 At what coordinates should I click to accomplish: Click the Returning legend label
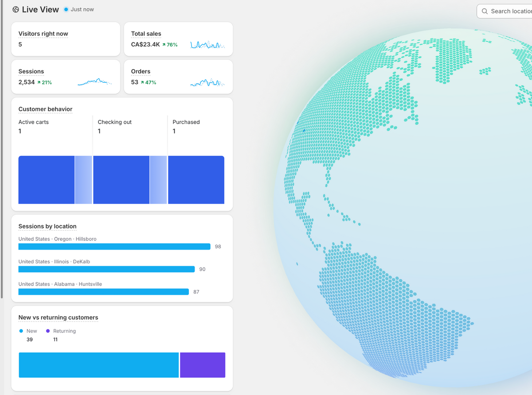(x=65, y=331)
